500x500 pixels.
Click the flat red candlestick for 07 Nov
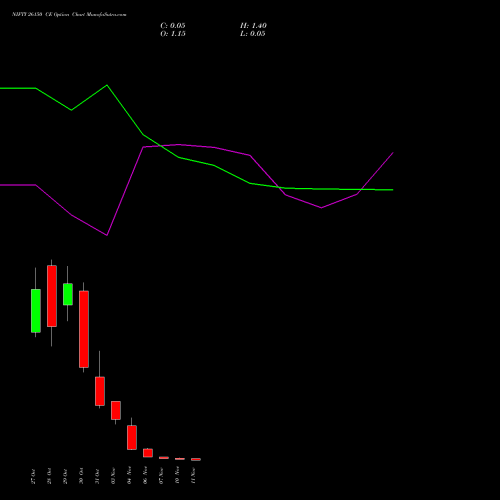[x=164, y=458]
